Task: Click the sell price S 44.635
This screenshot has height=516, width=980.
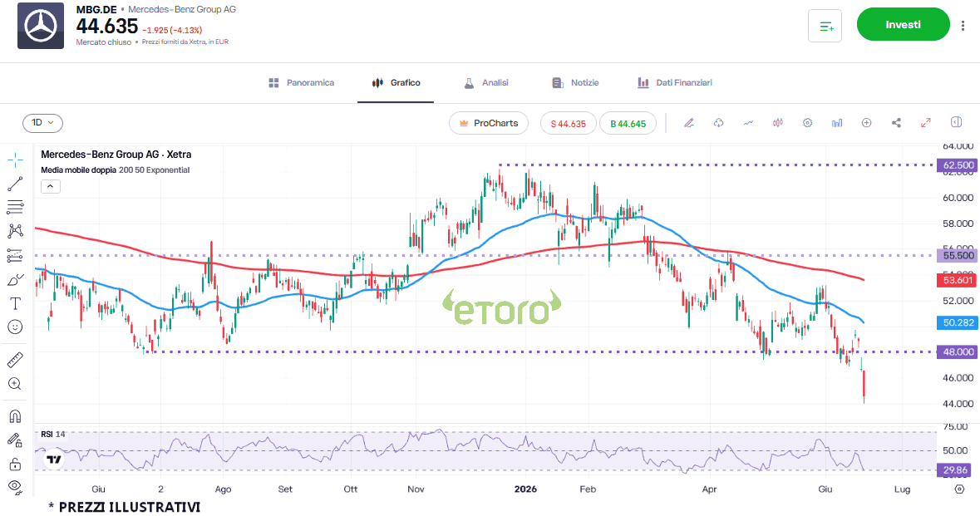Action: 568,123
